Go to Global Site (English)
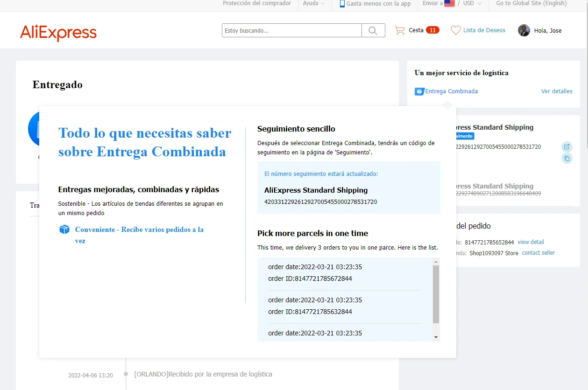This screenshot has height=390, width=588. 531,3
